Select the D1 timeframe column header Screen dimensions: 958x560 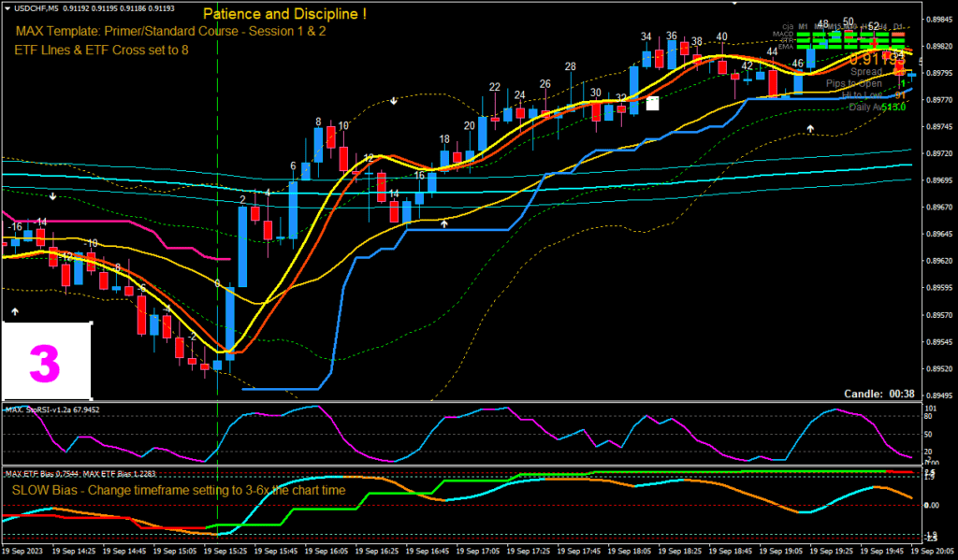pos(897,26)
